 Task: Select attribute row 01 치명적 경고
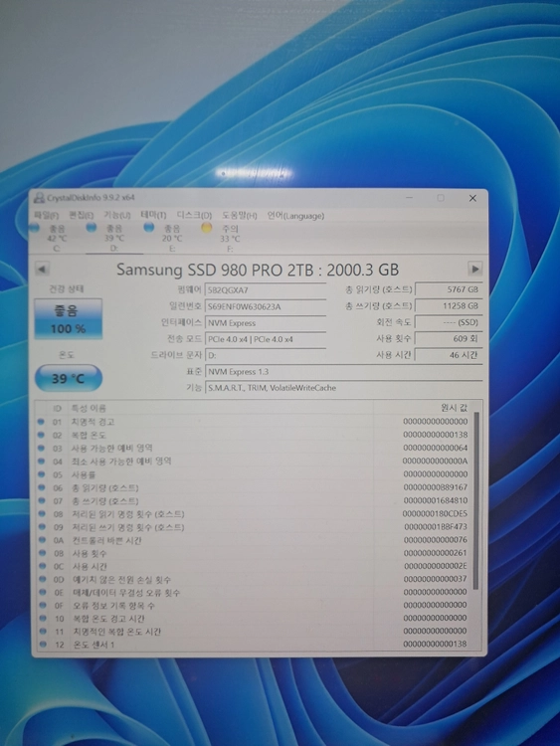click(254, 422)
